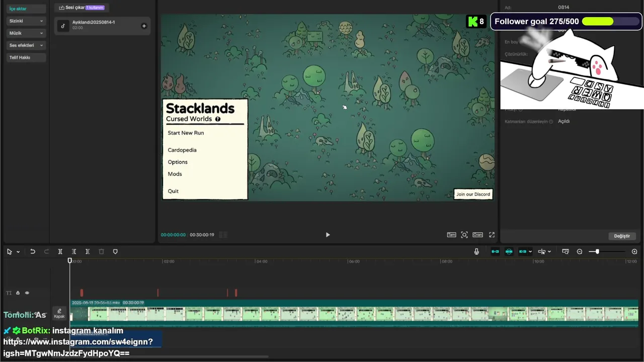Click the Kapak cover button
The width and height of the screenshot is (644, 362).
(59, 314)
